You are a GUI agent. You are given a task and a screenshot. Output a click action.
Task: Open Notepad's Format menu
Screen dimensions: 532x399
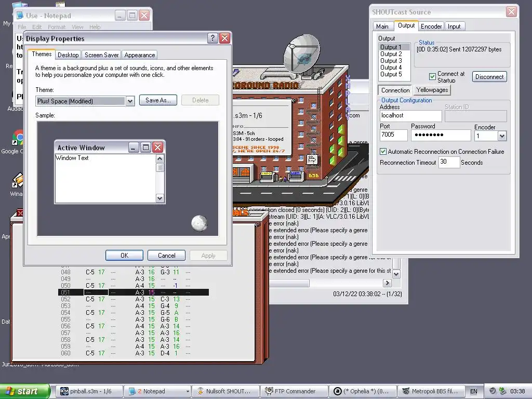(x=56, y=27)
